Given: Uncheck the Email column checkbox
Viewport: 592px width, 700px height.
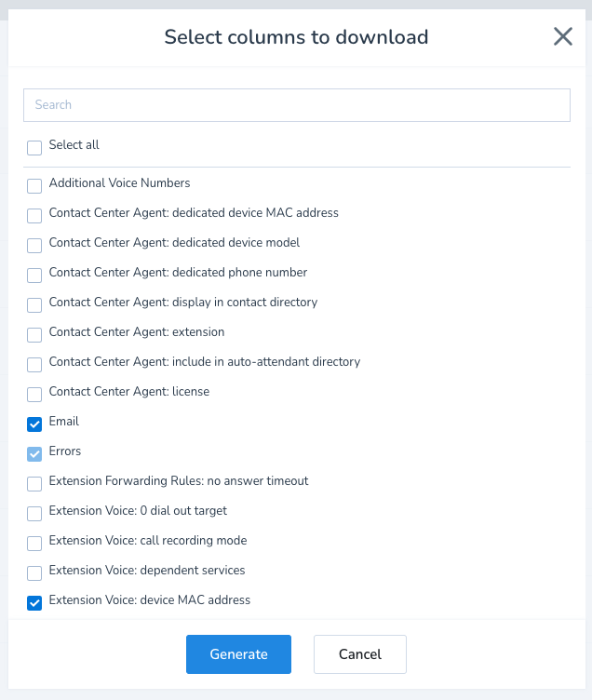Looking at the screenshot, I should [34, 424].
